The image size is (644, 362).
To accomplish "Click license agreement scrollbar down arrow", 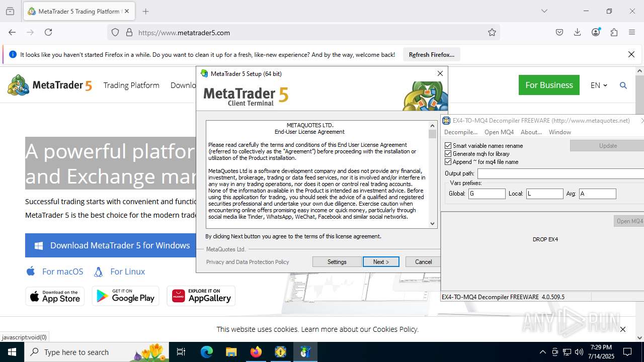I will coord(433,223).
